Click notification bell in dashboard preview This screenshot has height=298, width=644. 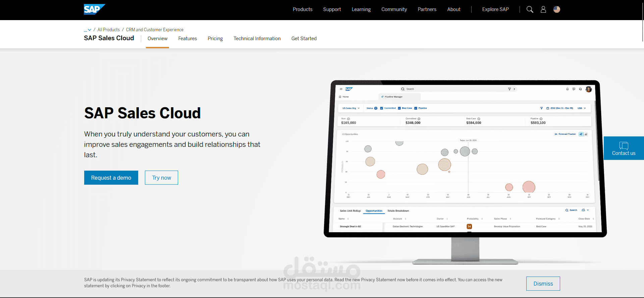coord(568,89)
